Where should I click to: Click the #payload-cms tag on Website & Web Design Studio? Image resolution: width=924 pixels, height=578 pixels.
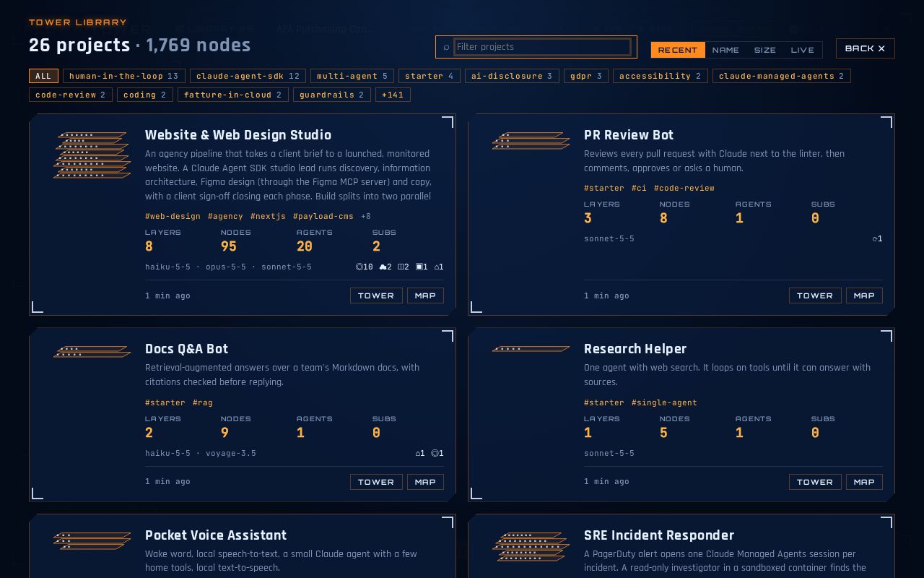tap(323, 216)
